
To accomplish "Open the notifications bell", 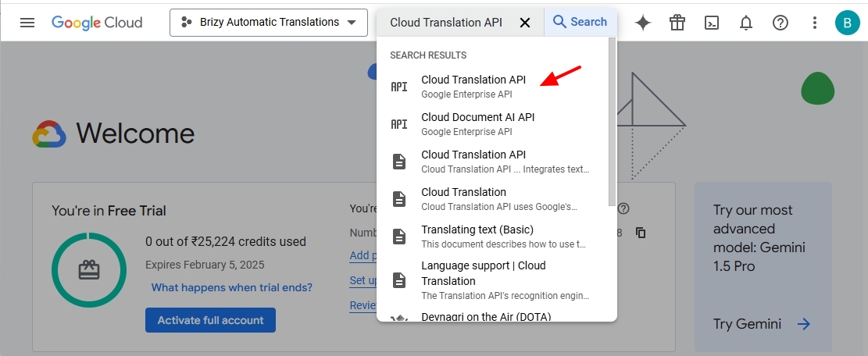I will tap(745, 23).
